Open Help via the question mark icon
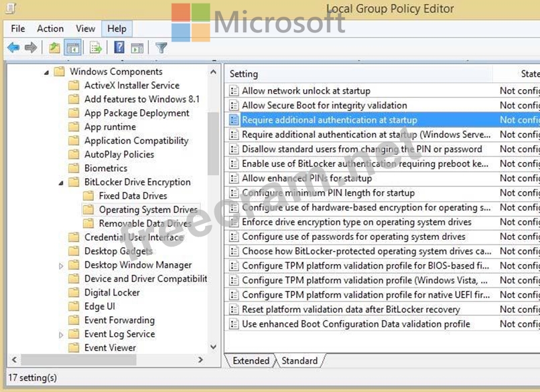540x392 pixels. (119, 48)
